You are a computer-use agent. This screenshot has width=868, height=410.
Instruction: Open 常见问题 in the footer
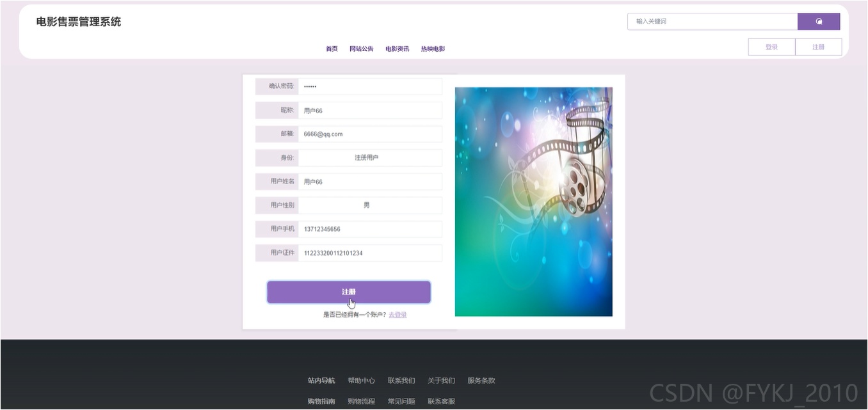tap(401, 402)
